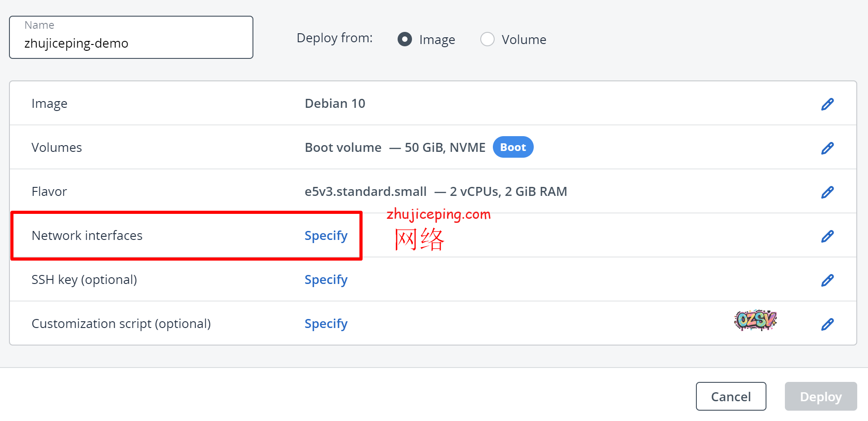Click the Boot volume 50 GiB text
The width and height of the screenshot is (868, 421).
click(x=394, y=148)
